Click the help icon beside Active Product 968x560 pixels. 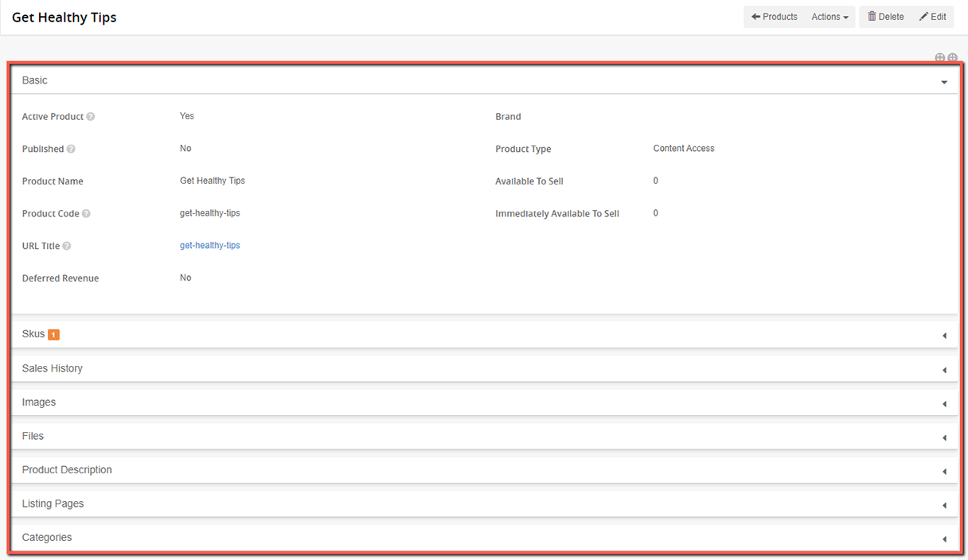tap(91, 117)
